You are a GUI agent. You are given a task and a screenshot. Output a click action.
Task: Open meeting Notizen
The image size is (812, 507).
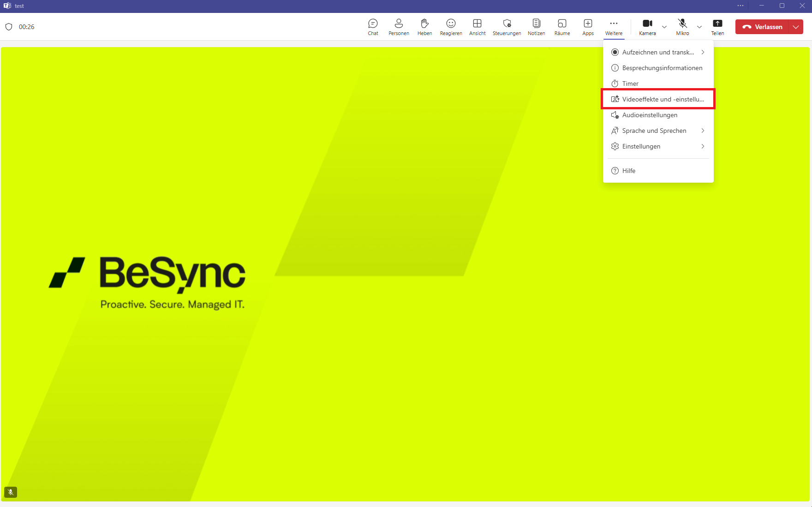(x=536, y=27)
